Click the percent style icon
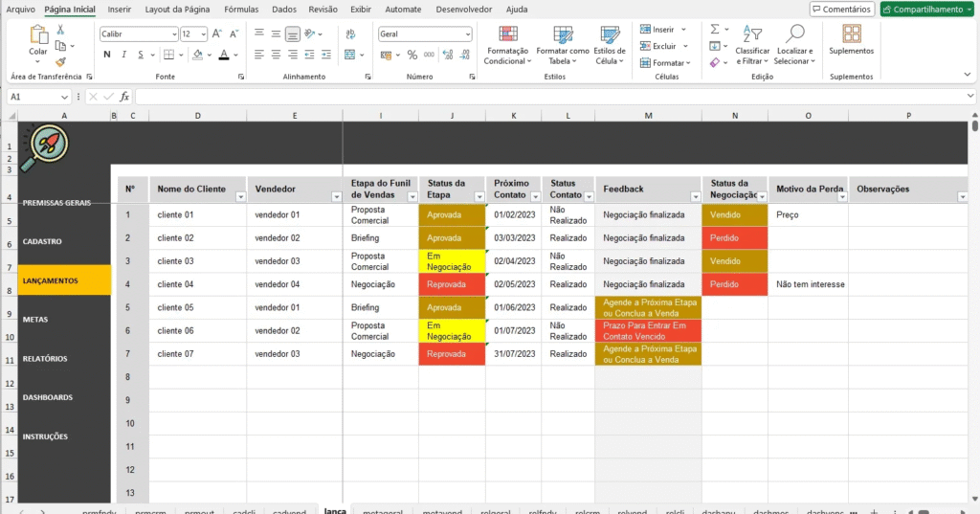The image size is (980, 514). [412, 55]
